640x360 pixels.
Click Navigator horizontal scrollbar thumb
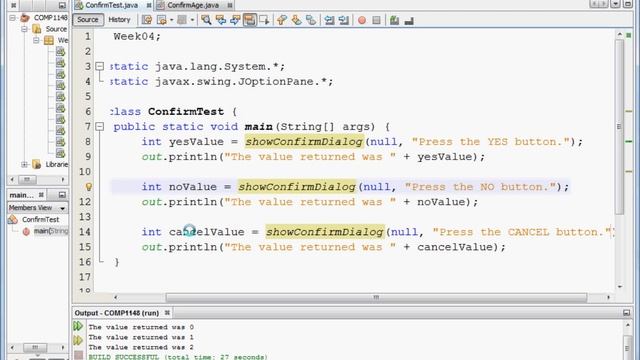pos(35,348)
